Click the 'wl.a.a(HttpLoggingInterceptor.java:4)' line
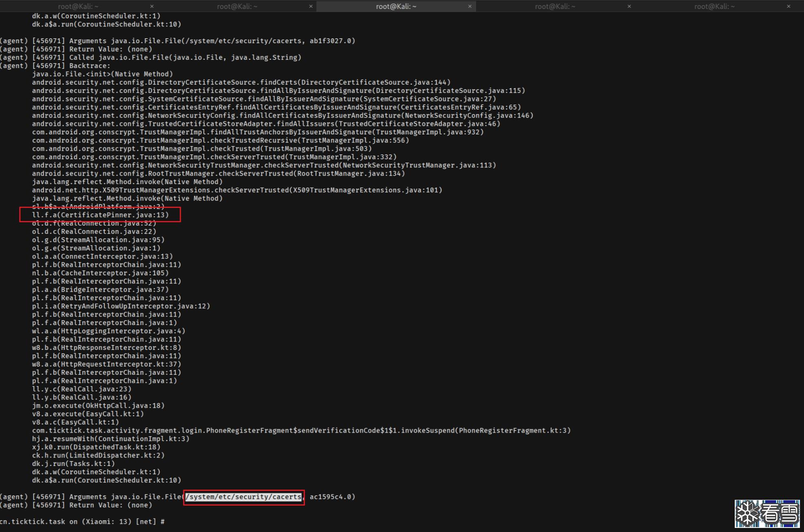 click(109, 331)
